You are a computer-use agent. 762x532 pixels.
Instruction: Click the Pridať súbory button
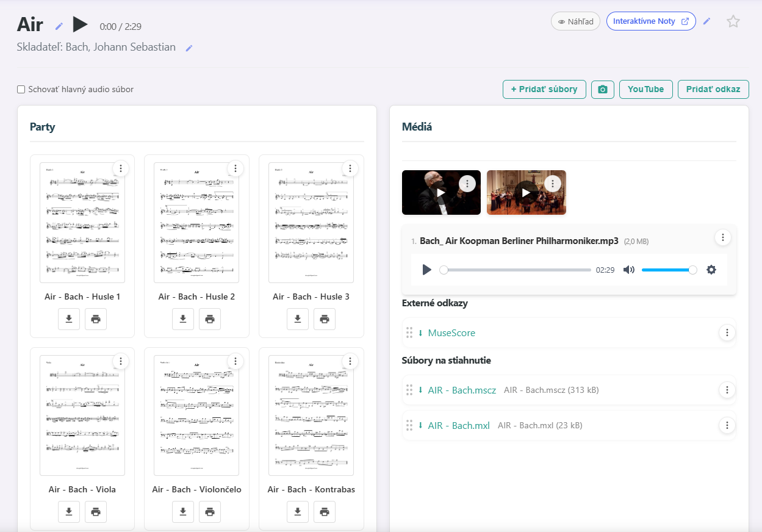tap(544, 89)
